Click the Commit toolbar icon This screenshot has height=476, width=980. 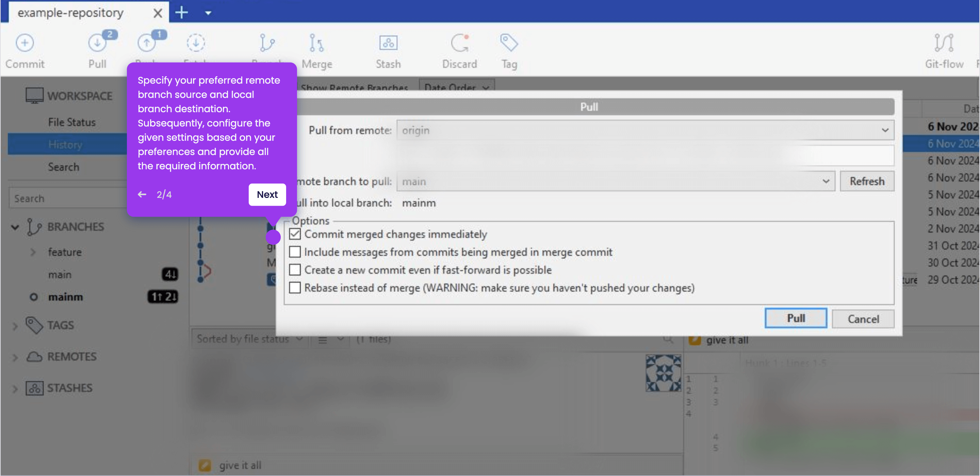coord(25,43)
